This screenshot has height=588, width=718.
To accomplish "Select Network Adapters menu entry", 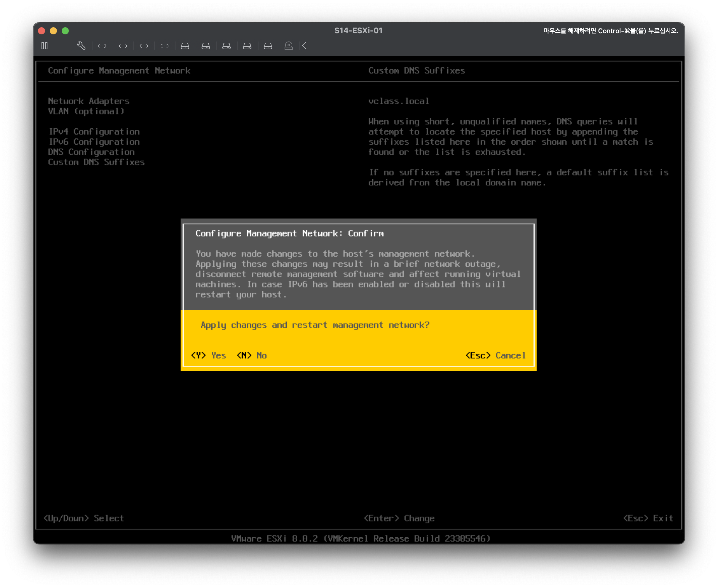I will tap(88, 101).
